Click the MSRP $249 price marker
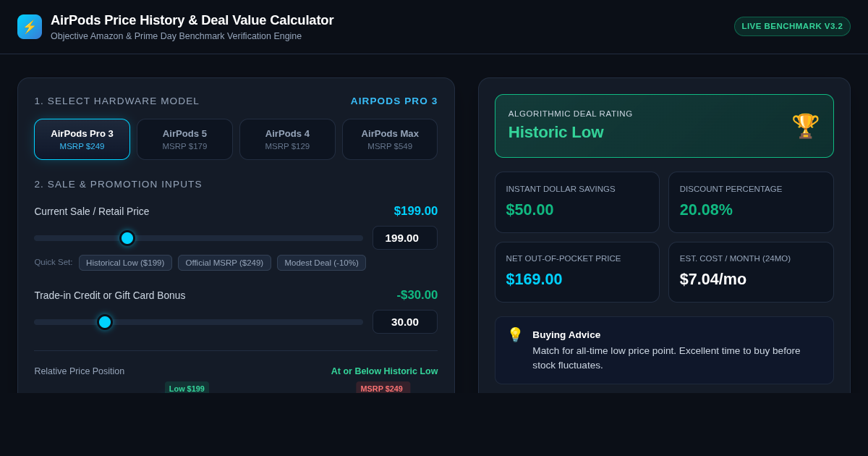The image size is (868, 456). (383, 388)
